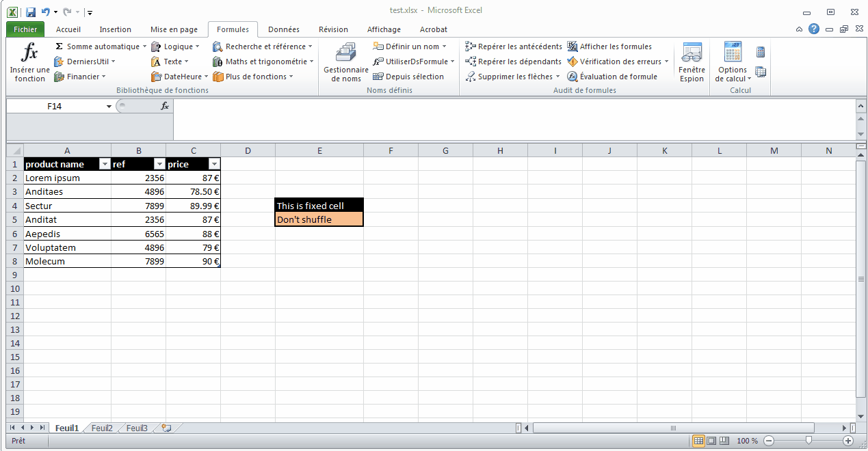The width and height of the screenshot is (868, 451).
Task: Open Définir un nom dropdown arrow
Action: click(x=445, y=46)
